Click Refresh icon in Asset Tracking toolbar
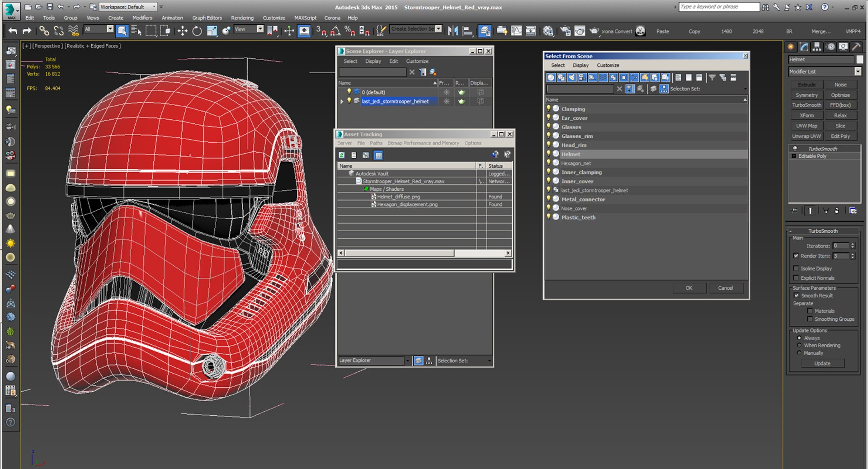This screenshot has height=469, width=868. (x=342, y=155)
